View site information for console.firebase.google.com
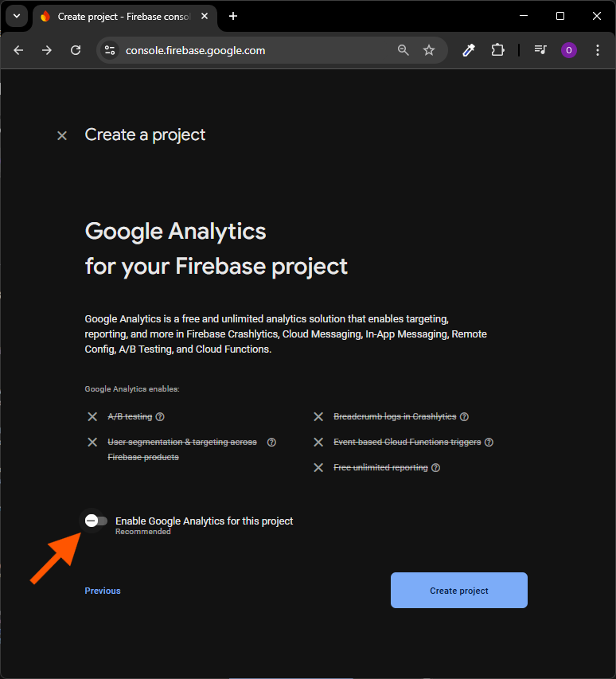This screenshot has height=679, width=616. pyautogui.click(x=110, y=50)
